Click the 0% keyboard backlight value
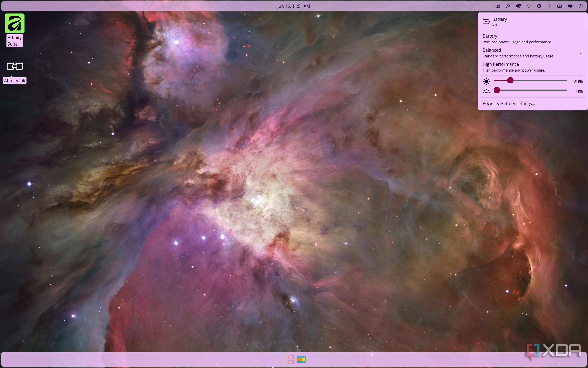588x368 pixels. coord(579,91)
